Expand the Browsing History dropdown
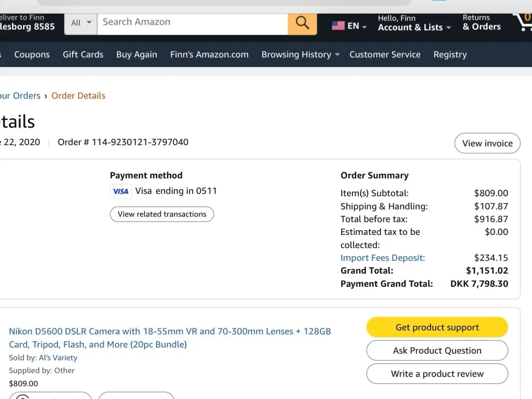This screenshot has height=399, width=532. [300, 54]
